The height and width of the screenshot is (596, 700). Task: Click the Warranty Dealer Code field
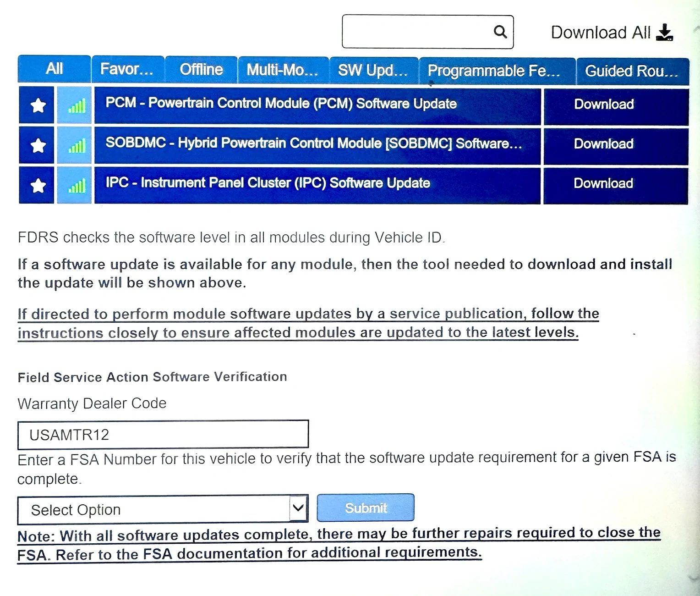tap(163, 434)
